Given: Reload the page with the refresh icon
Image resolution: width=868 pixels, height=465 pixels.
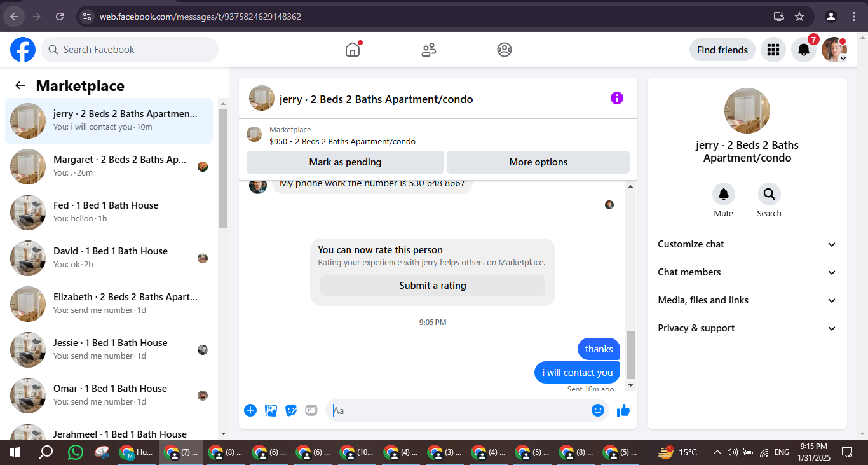Looking at the screenshot, I should coord(60,17).
